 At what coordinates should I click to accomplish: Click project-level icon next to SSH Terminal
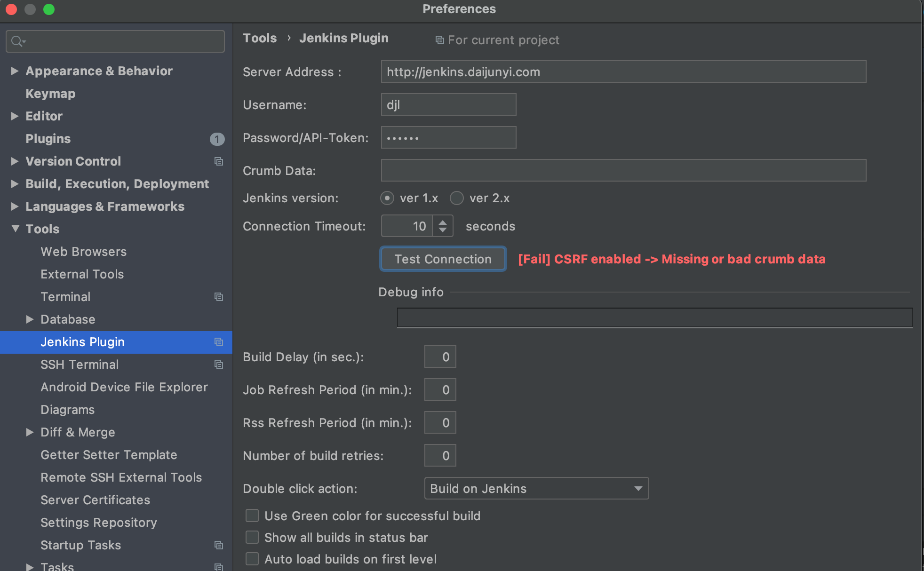(219, 365)
